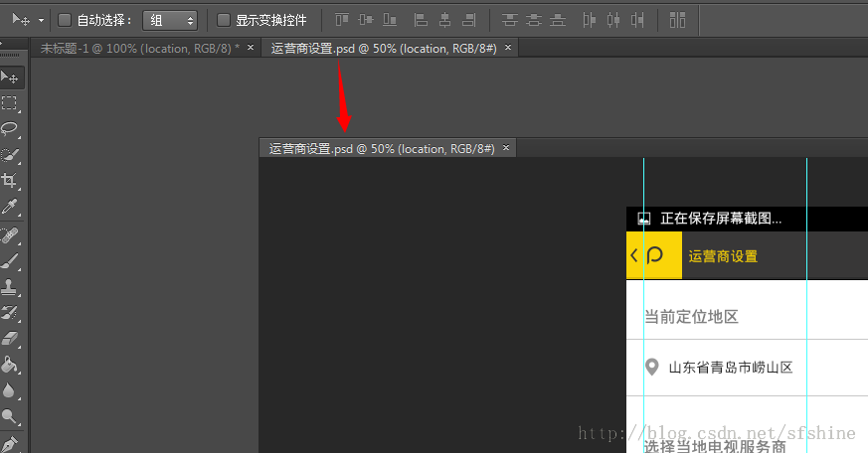Select the Spot Healing Brush tool
The height and width of the screenshot is (453, 868).
pyautogui.click(x=9, y=235)
